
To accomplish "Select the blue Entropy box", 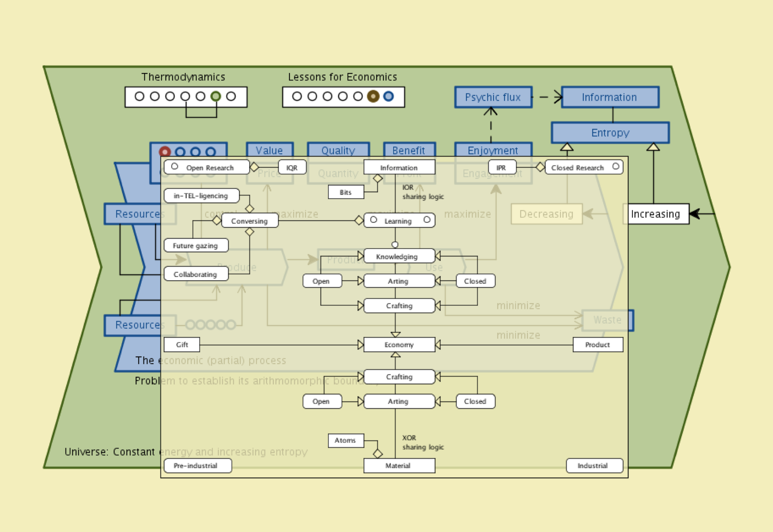I will click(610, 133).
